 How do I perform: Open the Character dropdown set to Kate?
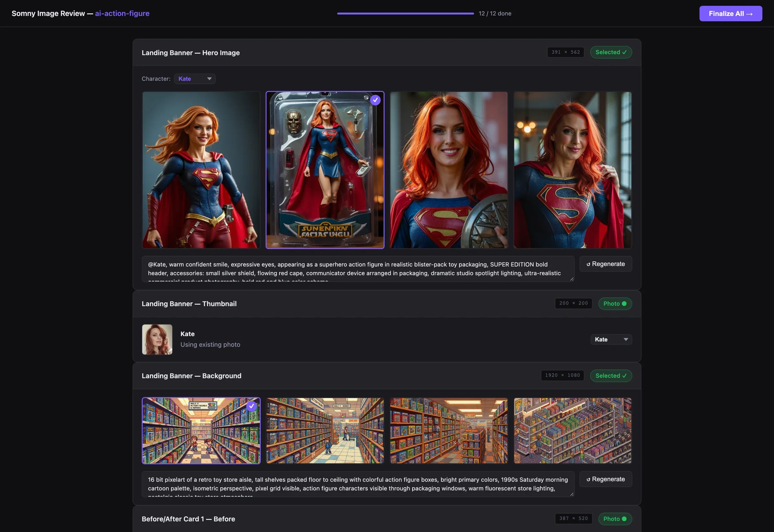click(x=195, y=79)
